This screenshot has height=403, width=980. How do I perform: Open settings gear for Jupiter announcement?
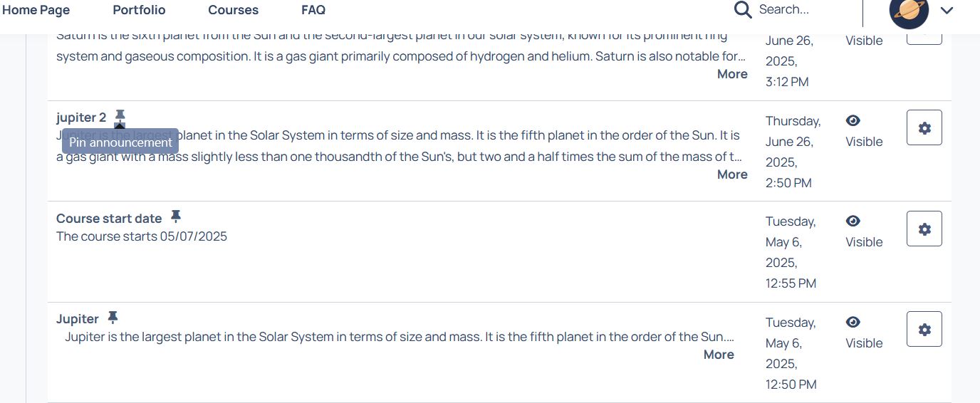point(924,329)
